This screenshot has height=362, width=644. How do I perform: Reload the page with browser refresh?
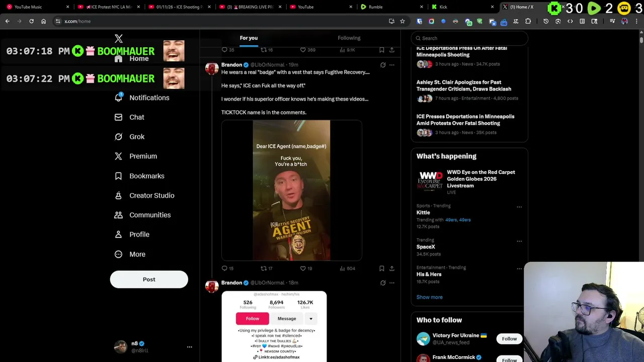(x=31, y=21)
